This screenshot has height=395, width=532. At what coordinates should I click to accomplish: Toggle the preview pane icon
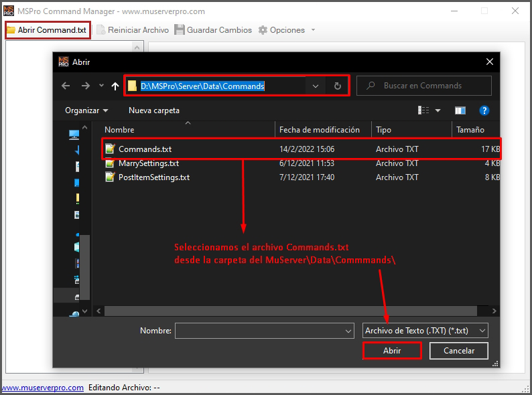(460, 110)
